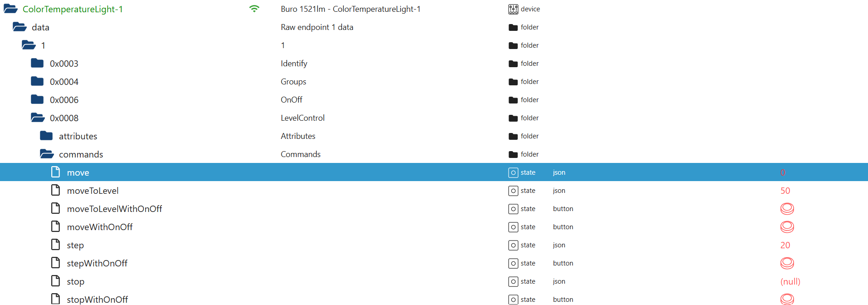The image size is (868, 305).
Task: Expand the 0x0003 Identify folder
Action: 37,64
